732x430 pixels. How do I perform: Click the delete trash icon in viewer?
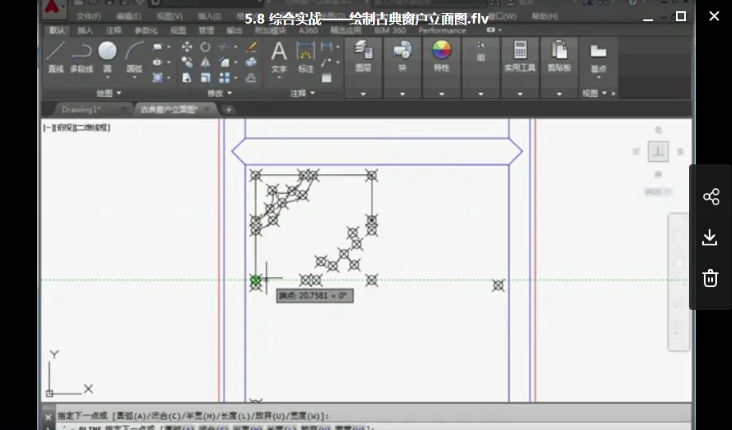pos(710,278)
